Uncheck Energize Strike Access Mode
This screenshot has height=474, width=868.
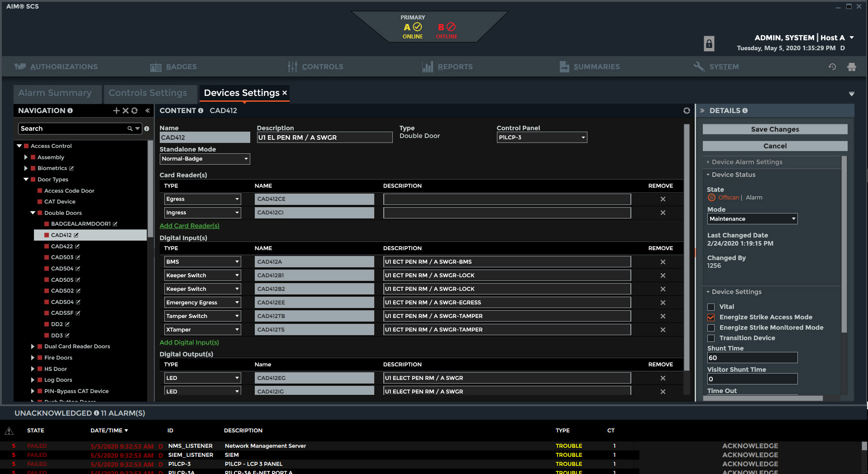click(x=711, y=318)
